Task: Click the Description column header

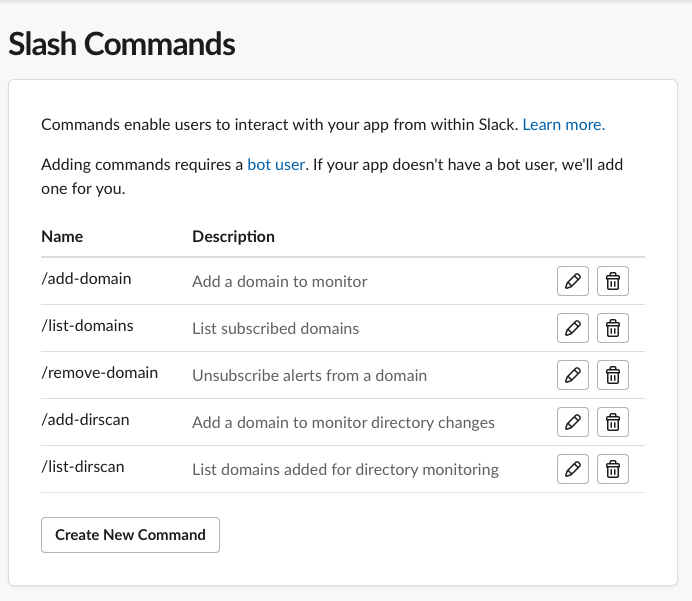Action: click(233, 237)
